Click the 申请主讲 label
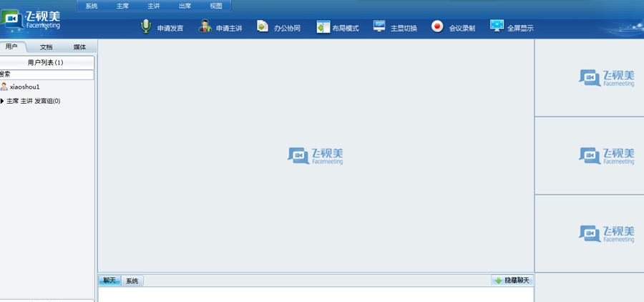The image size is (644, 302). click(x=229, y=29)
